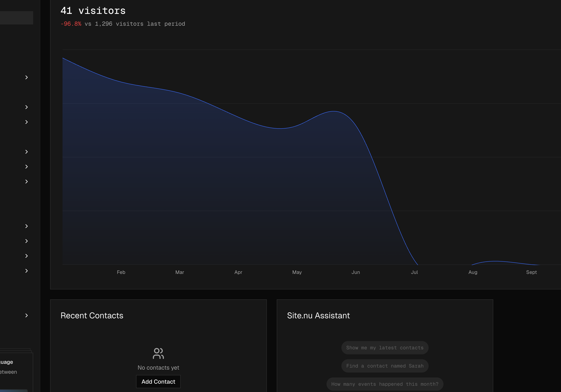
Task: Click the Aug label on chart axis
Action: 473,272
